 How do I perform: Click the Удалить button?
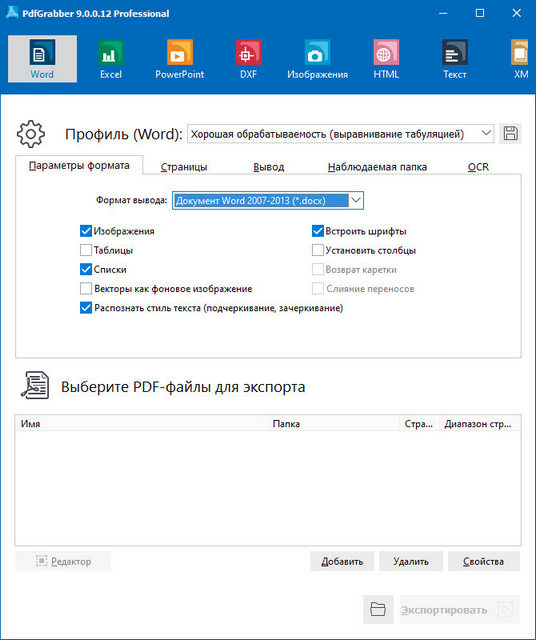click(411, 562)
